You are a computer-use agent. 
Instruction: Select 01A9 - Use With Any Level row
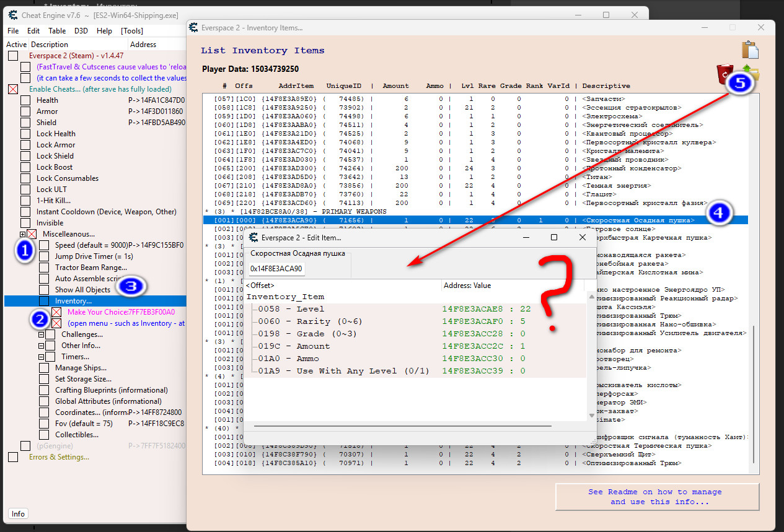[415, 371]
